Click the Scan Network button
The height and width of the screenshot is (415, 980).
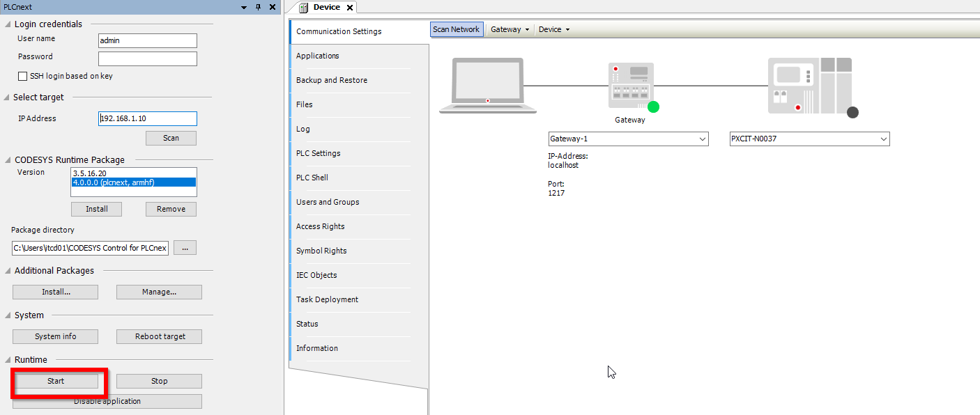(x=456, y=29)
